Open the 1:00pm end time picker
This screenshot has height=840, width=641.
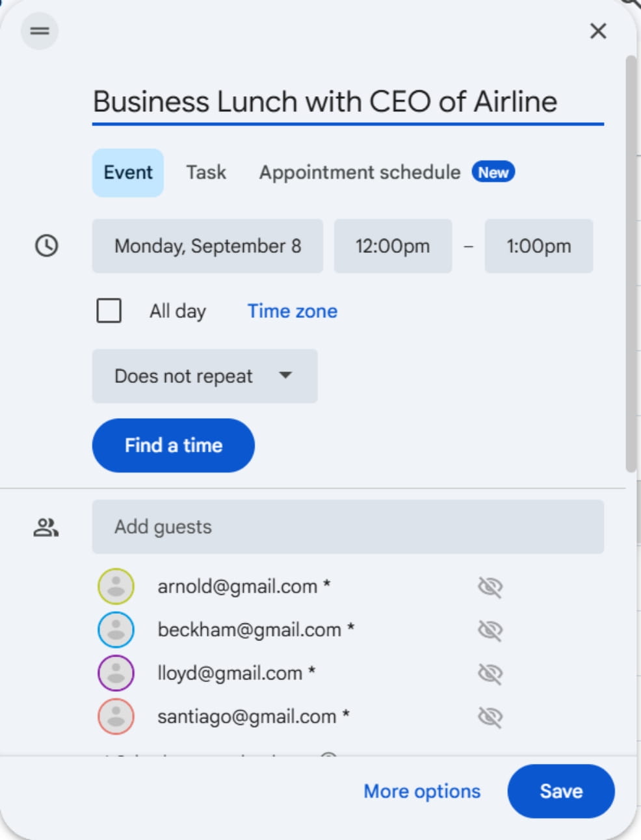point(538,246)
